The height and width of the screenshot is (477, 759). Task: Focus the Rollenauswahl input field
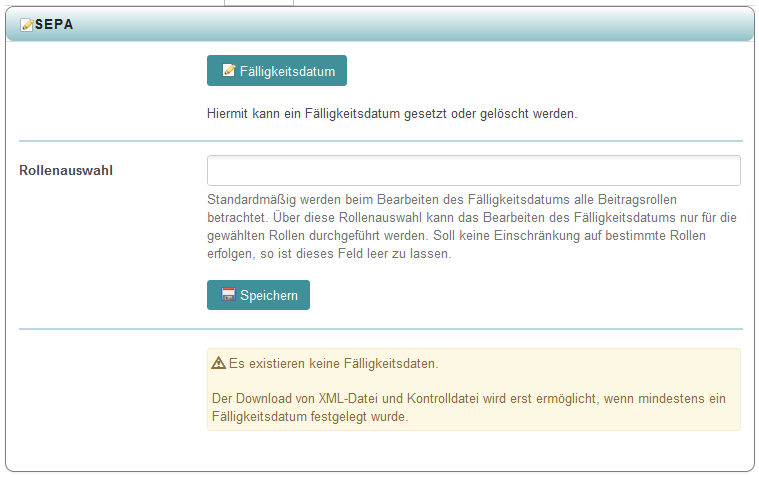(473, 170)
